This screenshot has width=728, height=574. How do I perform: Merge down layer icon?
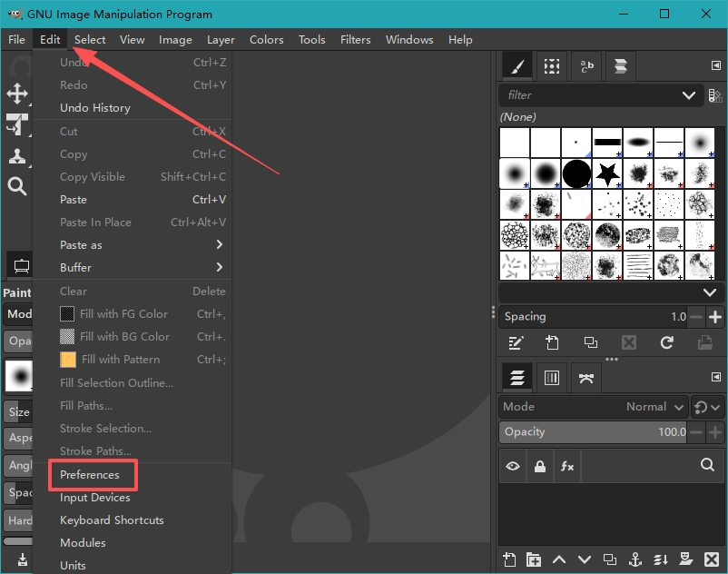point(660,559)
